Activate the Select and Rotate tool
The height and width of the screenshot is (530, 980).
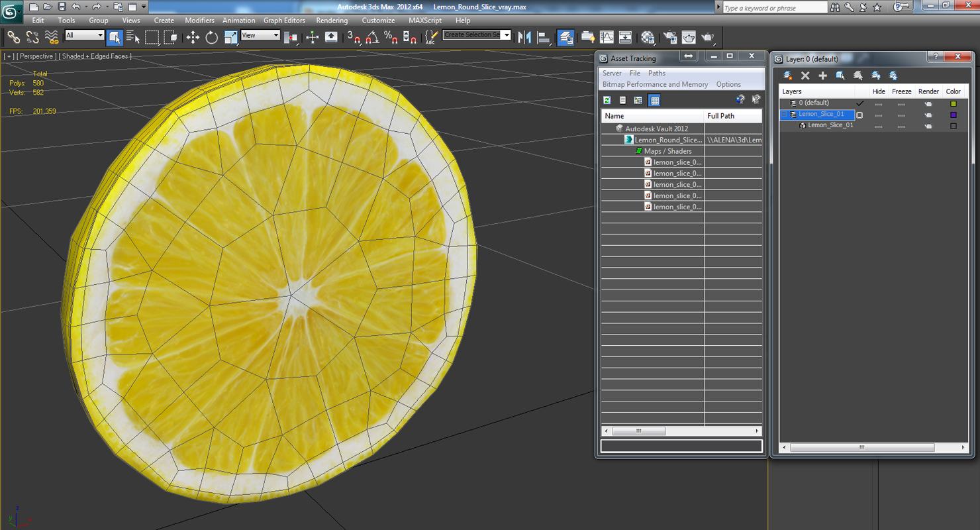(x=211, y=38)
